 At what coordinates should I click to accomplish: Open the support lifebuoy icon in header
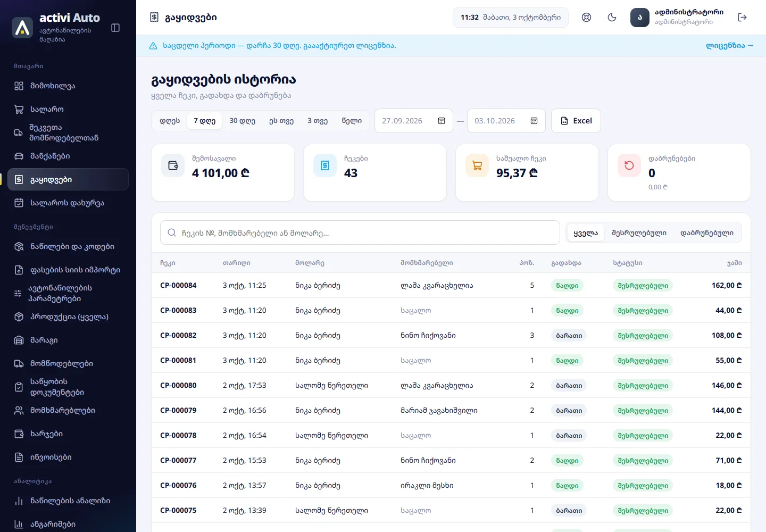coord(586,18)
